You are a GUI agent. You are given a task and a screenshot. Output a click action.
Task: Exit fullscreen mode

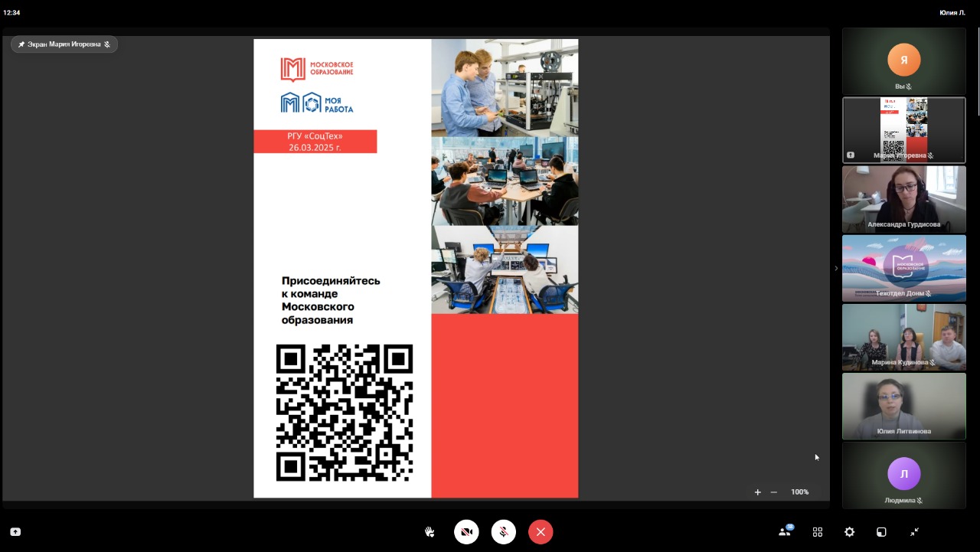(x=914, y=532)
